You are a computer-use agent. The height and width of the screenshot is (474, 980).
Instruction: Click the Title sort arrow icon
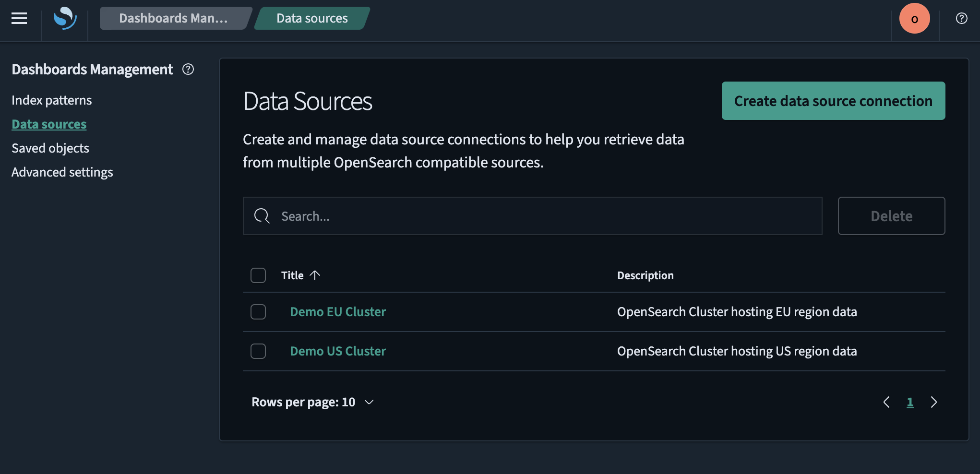[x=315, y=275]
